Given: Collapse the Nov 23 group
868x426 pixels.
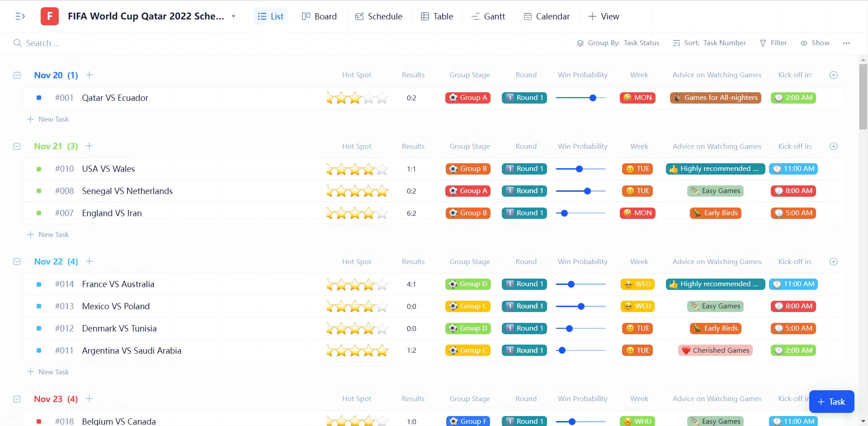Looking at the screenshot, I should tap(17, 399).
